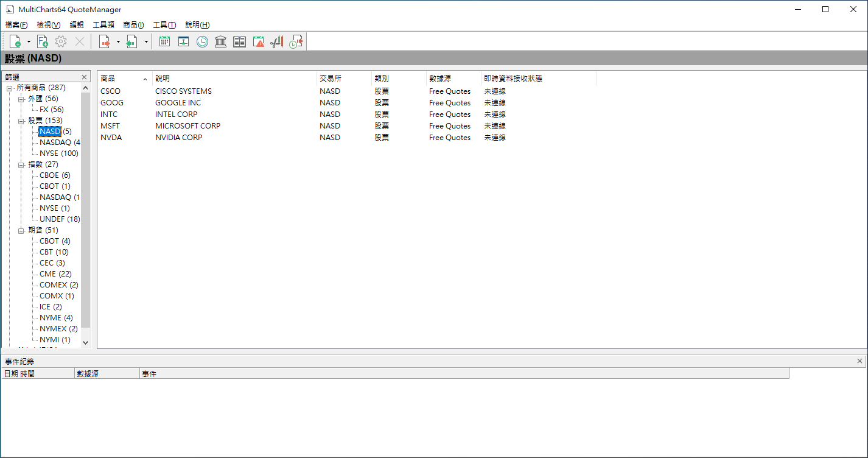The width and height of the screenshot is (868, 458).
Task: Sort the list by the 類別 column header
Action: click(x=399, y=79)
